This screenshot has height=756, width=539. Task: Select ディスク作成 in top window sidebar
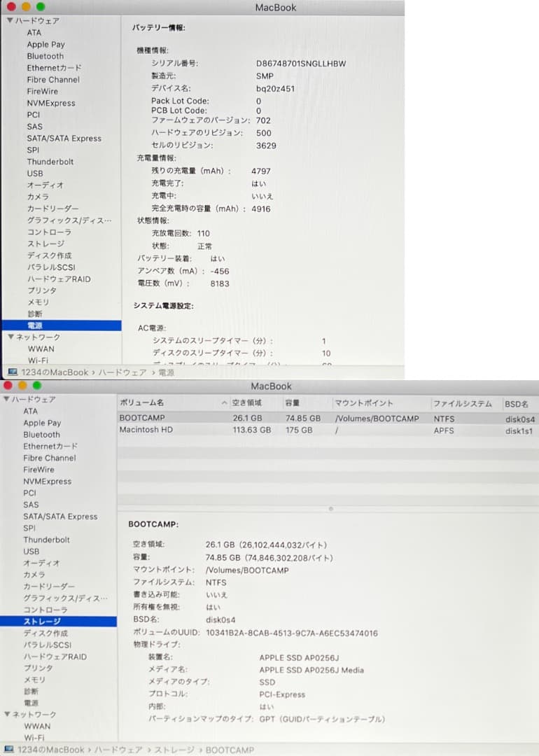pos(49,255)
